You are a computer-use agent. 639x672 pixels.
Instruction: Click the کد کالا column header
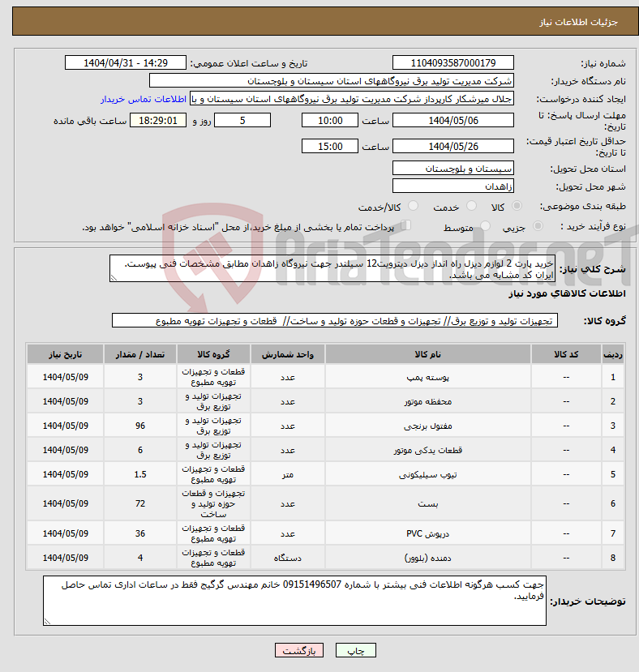[566, 354]
